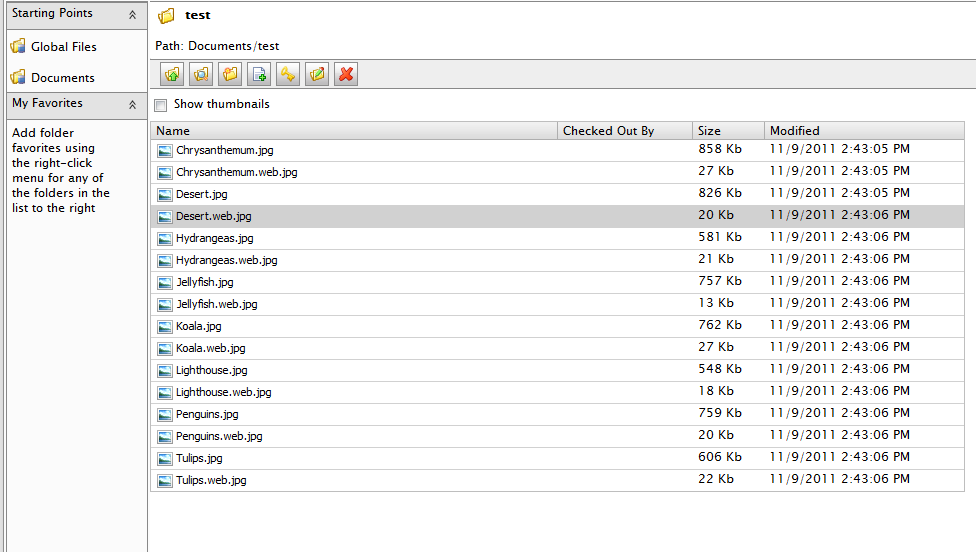Click the add file toolbar icon

[259, 74]
